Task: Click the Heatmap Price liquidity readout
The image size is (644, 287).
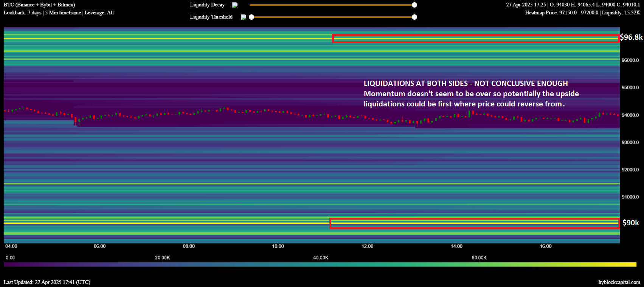Action: (582, 13)
